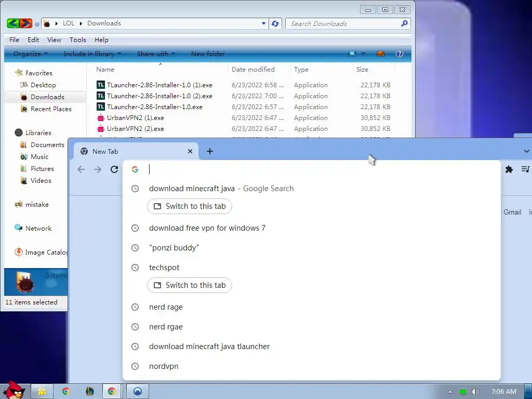The image size is (532, 399).
Task: Select Recent Places in navigation pane
Action: click(x=51, y=109)
